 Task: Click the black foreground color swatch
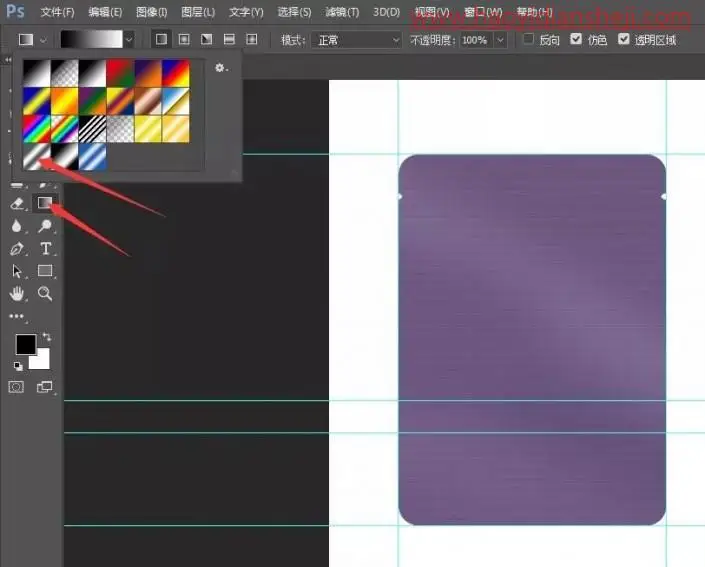tap(26, 344)
